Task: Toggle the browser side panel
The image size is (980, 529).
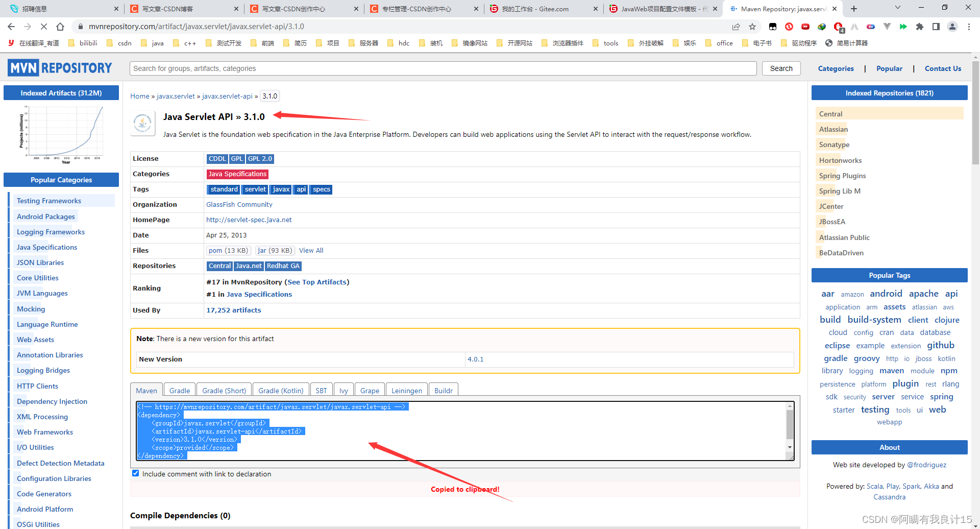Action: pos(936,27)
